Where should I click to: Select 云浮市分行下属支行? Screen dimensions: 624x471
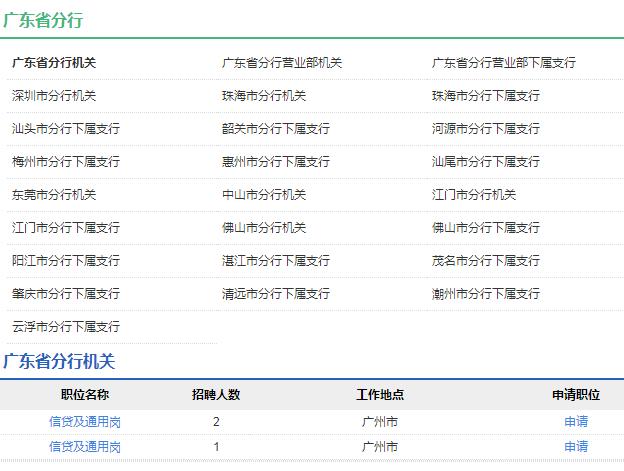(66, 327)
